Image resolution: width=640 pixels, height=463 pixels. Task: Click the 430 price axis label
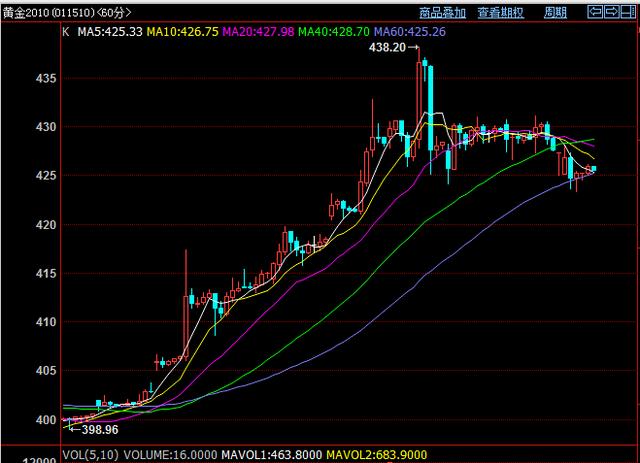(x=46, y=127)
